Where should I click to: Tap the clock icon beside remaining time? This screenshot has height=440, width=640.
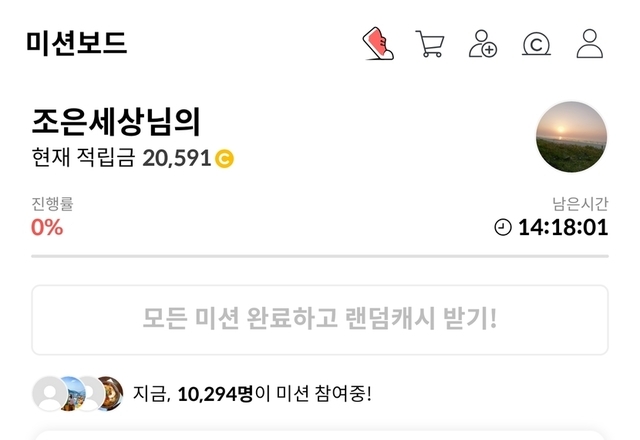(503, 227)
